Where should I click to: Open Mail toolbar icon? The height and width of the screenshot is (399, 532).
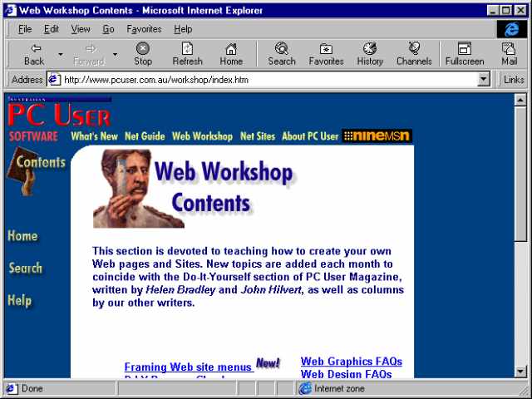coord(509,48)
